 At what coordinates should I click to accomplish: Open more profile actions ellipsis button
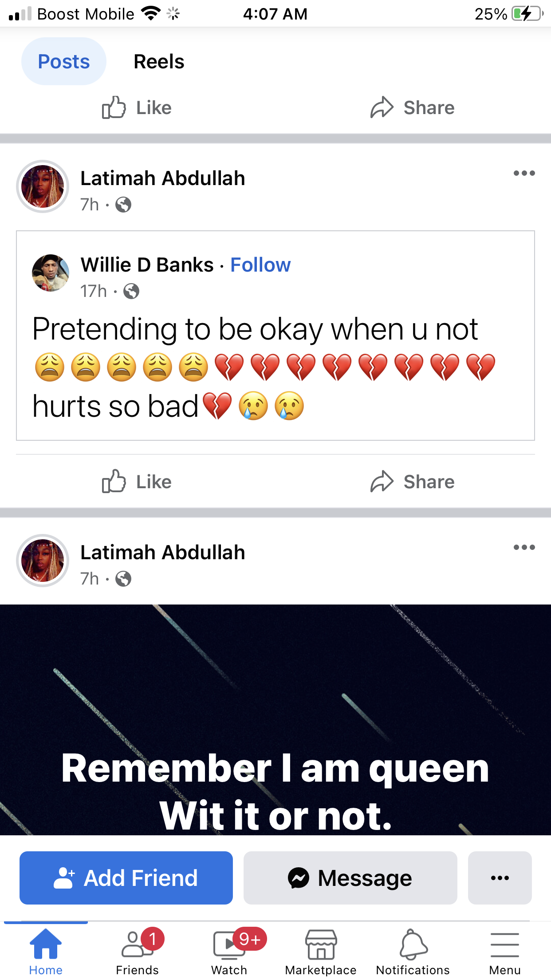(500, 877)
